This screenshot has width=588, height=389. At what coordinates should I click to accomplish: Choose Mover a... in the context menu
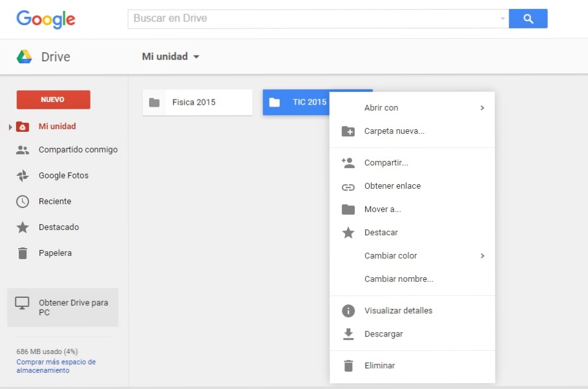tap(383, 209)
